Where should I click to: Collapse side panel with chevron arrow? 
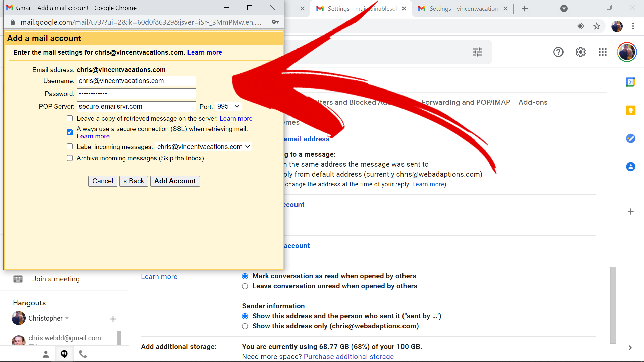(630, 348)
